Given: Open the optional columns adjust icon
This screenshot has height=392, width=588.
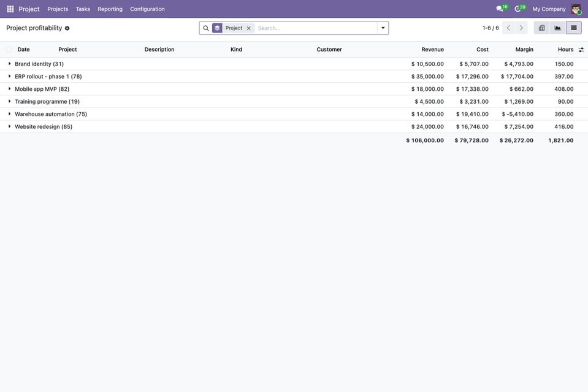Looking at the screenshot, I should point(581,50).
